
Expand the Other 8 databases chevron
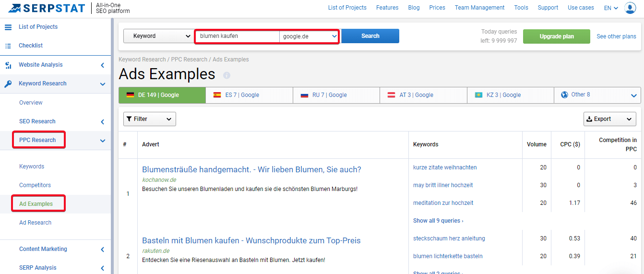pyautogui.click(x=633, y=95)
